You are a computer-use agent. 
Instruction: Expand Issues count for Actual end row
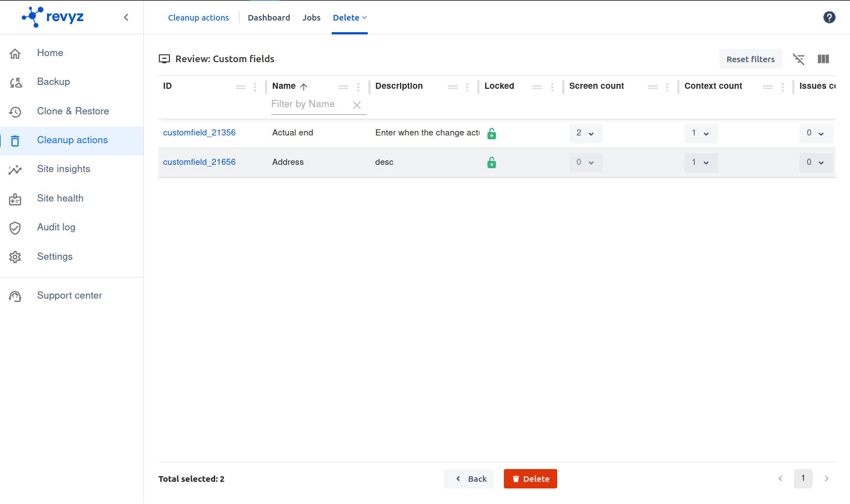pos(816,133)
